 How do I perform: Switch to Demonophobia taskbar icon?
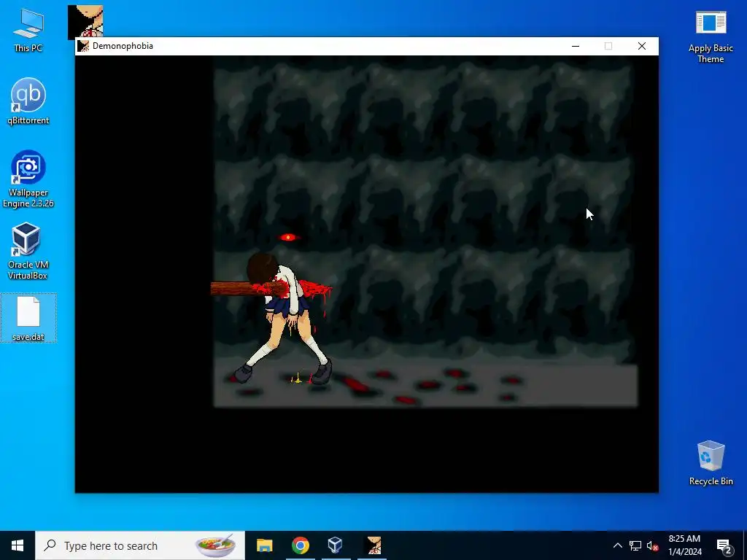(x=372, y=545)
